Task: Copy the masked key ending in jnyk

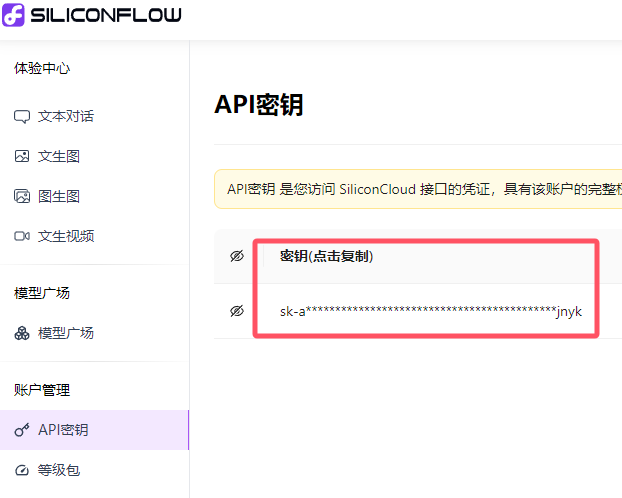Action: coord(431,311)
